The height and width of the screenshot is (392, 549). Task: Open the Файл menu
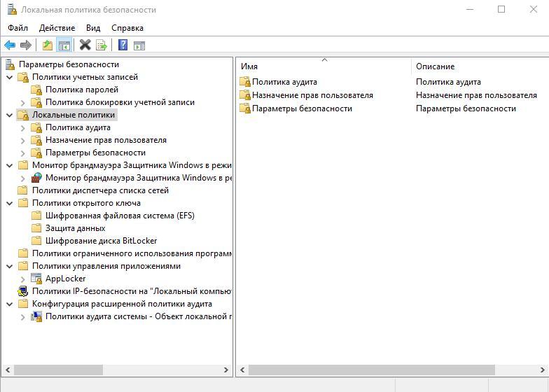click(18, 28)
